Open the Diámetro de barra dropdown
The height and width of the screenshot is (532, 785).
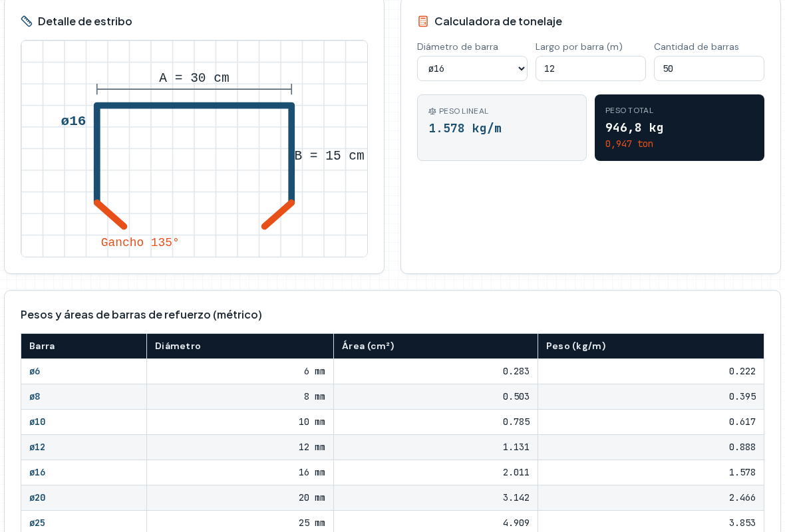[472, 68]
